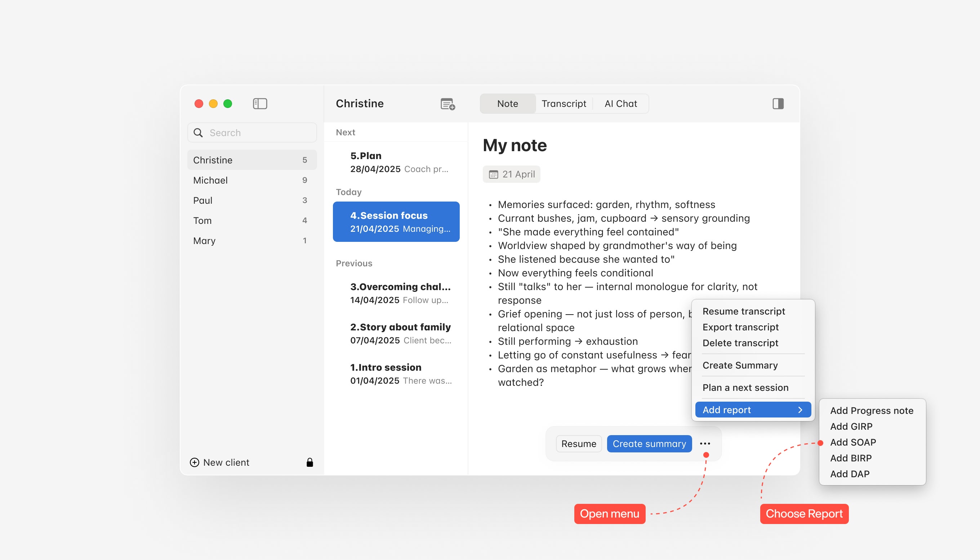Viewport: 980px width, 560px height.
Task: Open the AI Chat tab
Action: click(x=620, y=103)
